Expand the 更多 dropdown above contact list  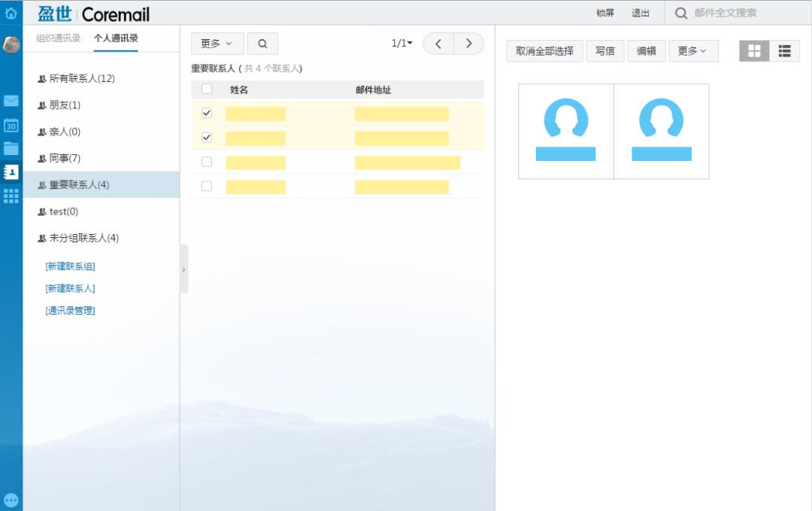[x=217, y=44]
